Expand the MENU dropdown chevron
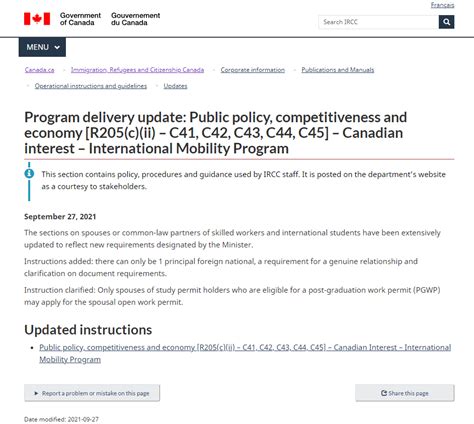 tap(57, 47)
